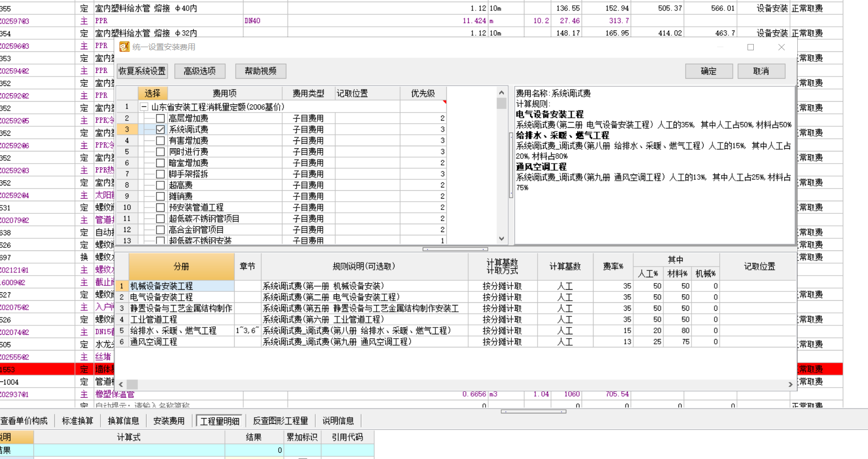
Task: Tick the 同时进行费 checkbox
Action: point(160,151)
